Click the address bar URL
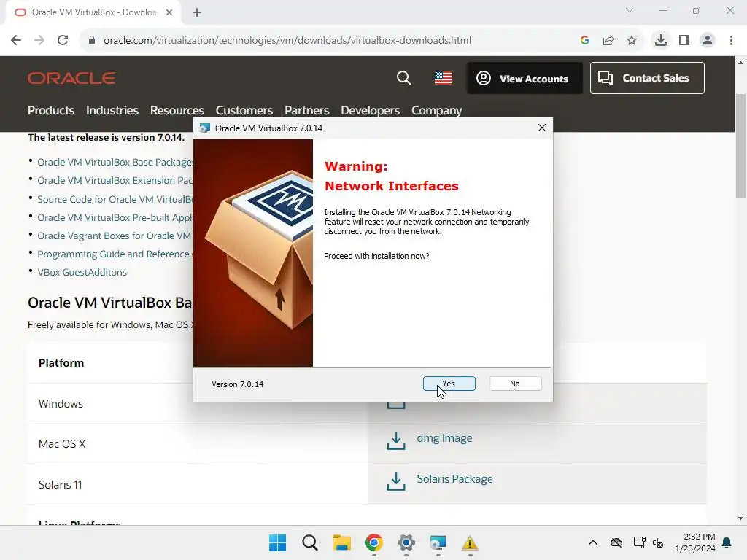Viewport: 747px width, 560px height. (x=287, y=40)
